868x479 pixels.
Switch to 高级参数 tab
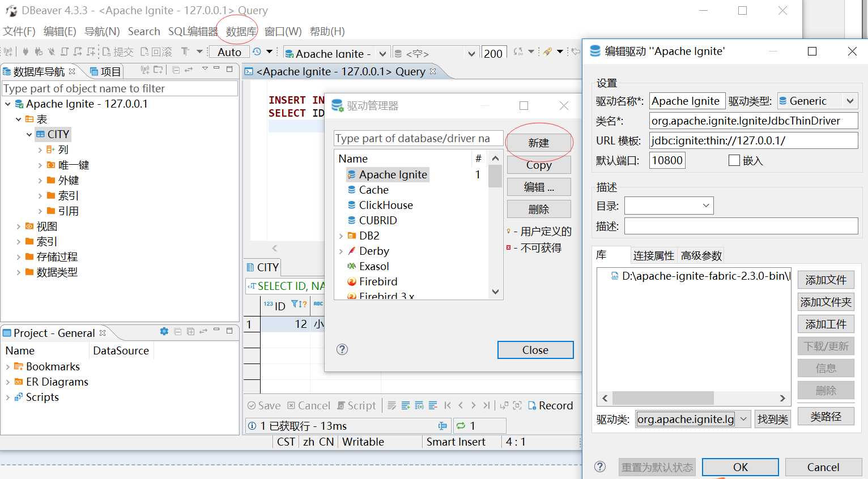(x=701, y=256)
